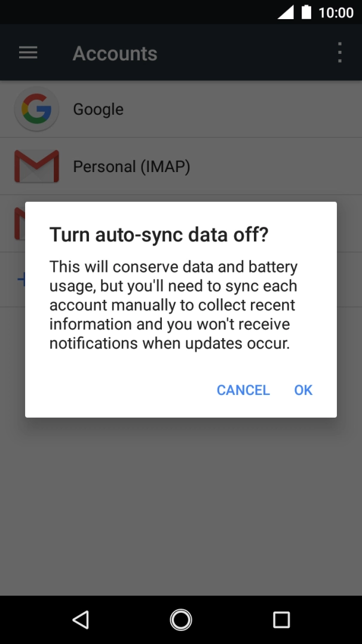This screenshot has height=644, width=362.
Task: Confirm turning auto-sync data off with OK
Action: pos(302,390)
